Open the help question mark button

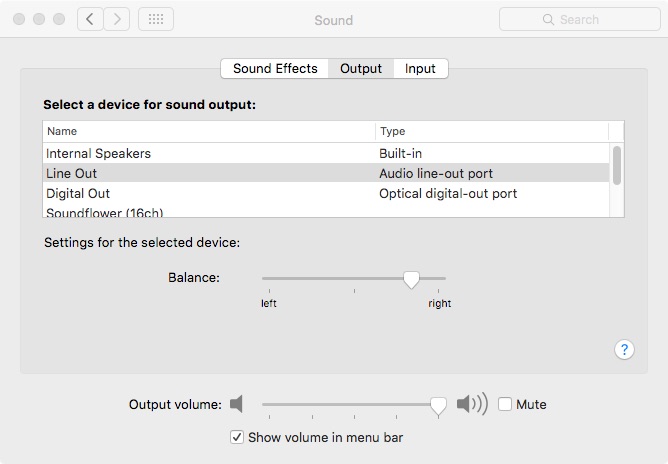pyautogui.click(x=624, y=349)
